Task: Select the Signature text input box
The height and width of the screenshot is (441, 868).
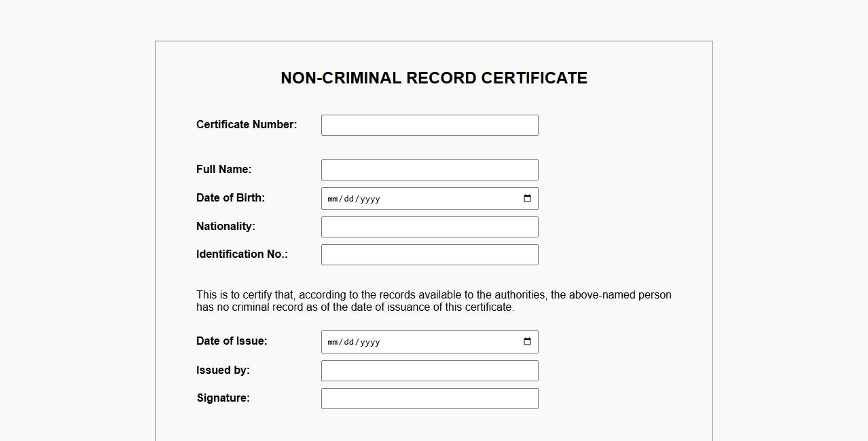Action: pos(429,399)
